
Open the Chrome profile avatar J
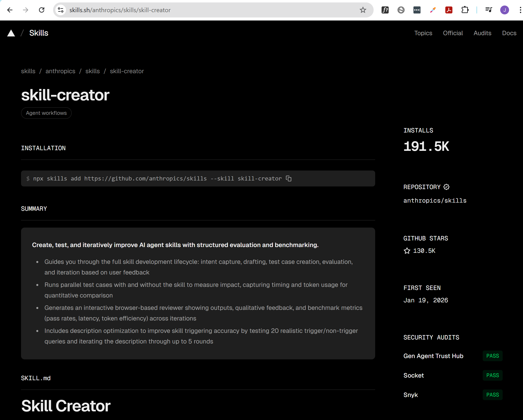pos(505,10)
